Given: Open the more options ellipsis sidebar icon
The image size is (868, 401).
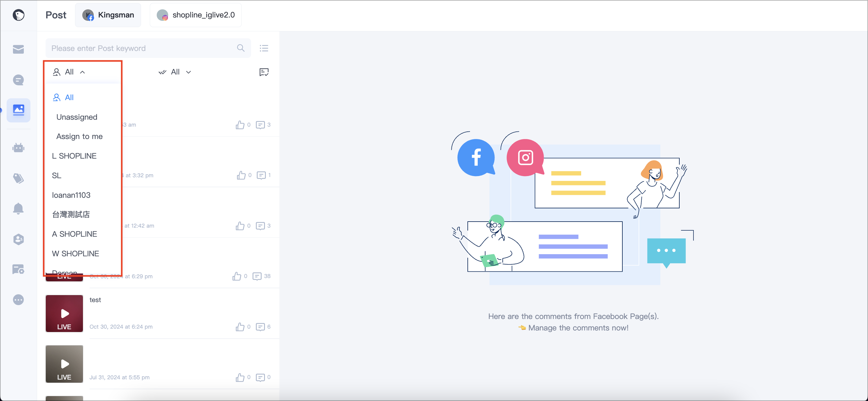Looking at the screenshot, I should tap(18, 300).
